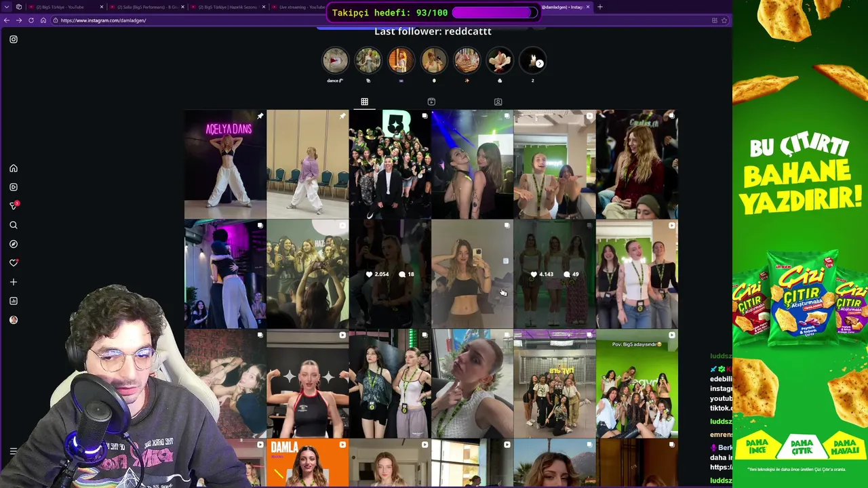The width and height of the screenshot is (868, 488).
Task: Open the profile avatar in the sidebar
Action: tap(14, 320)
